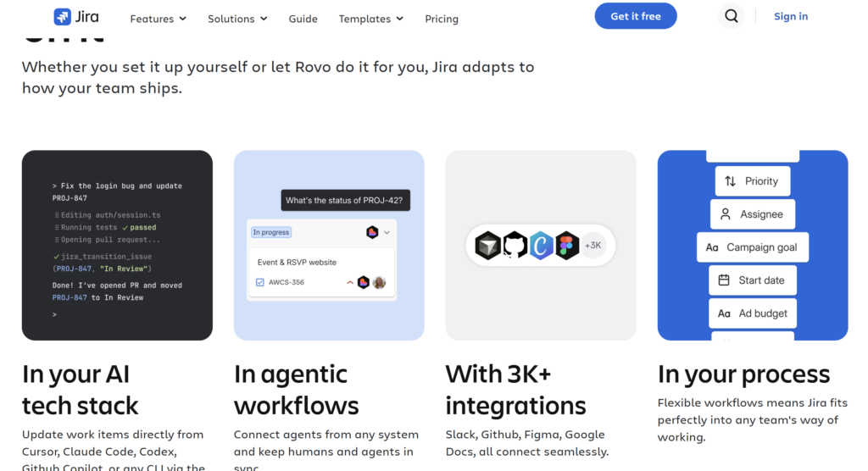868x471 pixels.
Task: Click the user photo avatar on AWCS-356
Action: coord(379,282)
